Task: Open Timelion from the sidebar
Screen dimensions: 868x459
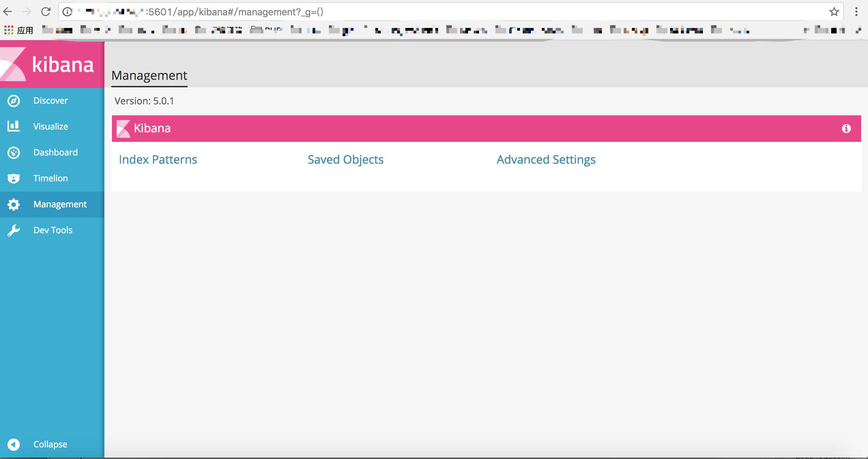Action: pos(50,178)
